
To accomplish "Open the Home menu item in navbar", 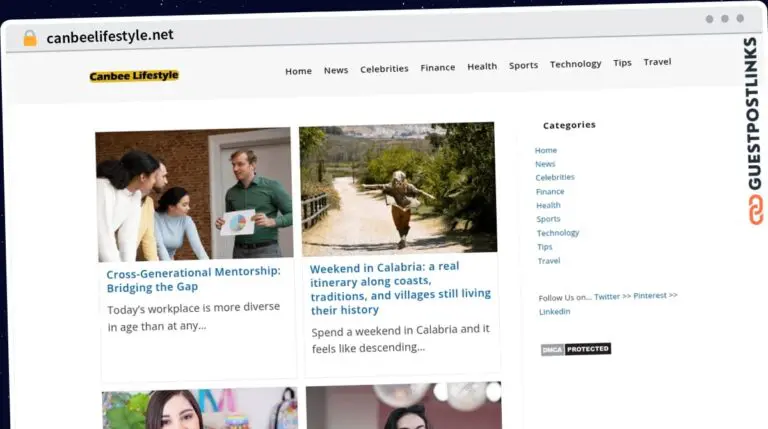I will (298, 71).
